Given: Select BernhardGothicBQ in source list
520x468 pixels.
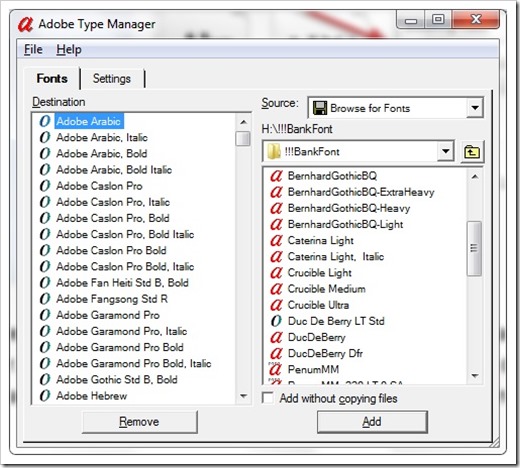Looking at the screenshot, I should (332, 176).
